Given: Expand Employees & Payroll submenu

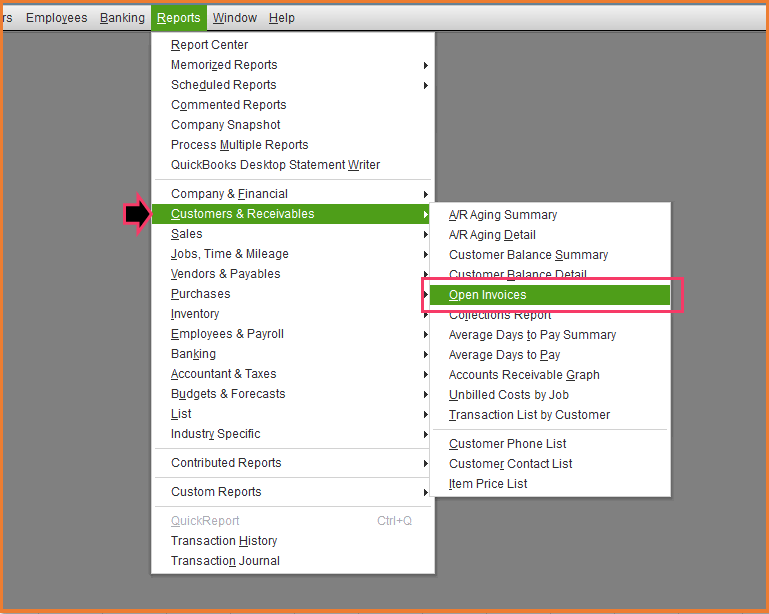Looking at the screenshot, I should tap(291, 334).
